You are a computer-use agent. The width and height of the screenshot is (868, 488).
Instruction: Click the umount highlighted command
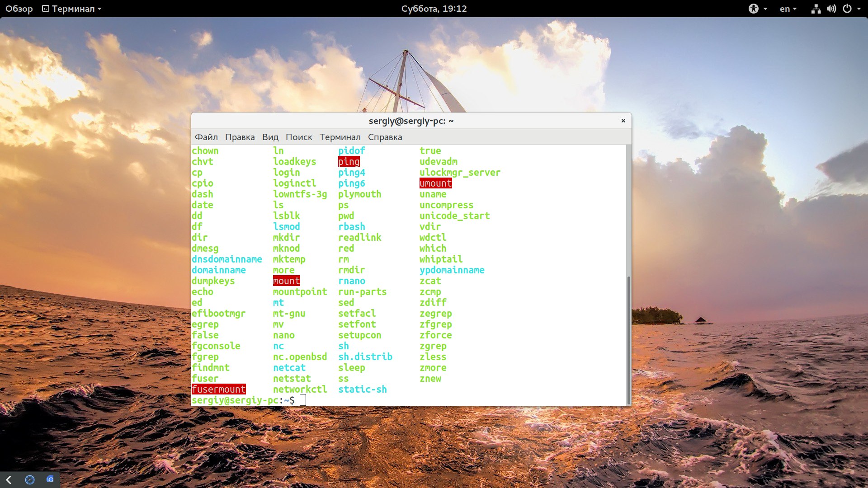[435, 183]
